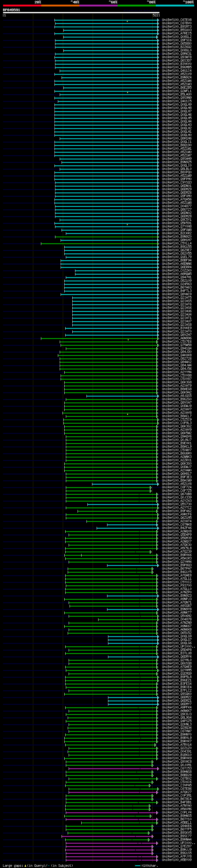Open hit UniRef100_B5SU03
Viewport: 197px width, 868px height.
tap(176, 30)
